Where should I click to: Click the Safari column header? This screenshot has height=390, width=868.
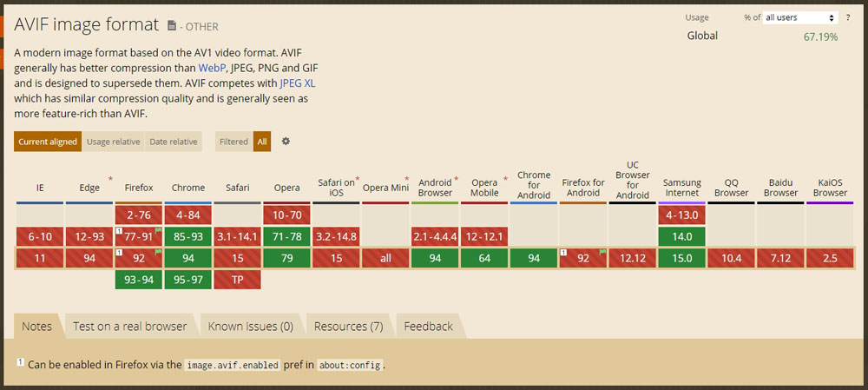(238, 188)
